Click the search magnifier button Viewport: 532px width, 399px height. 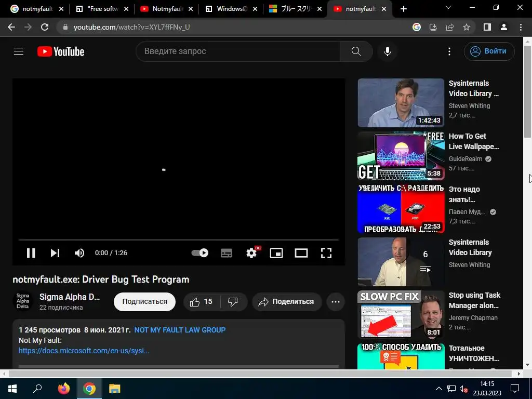[x=356, y=51]
